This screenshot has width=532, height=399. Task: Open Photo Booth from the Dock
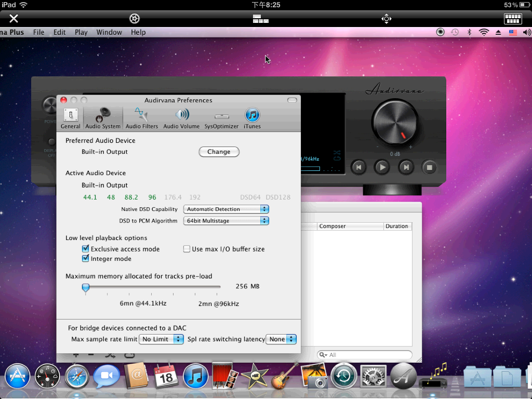(224, 376)
